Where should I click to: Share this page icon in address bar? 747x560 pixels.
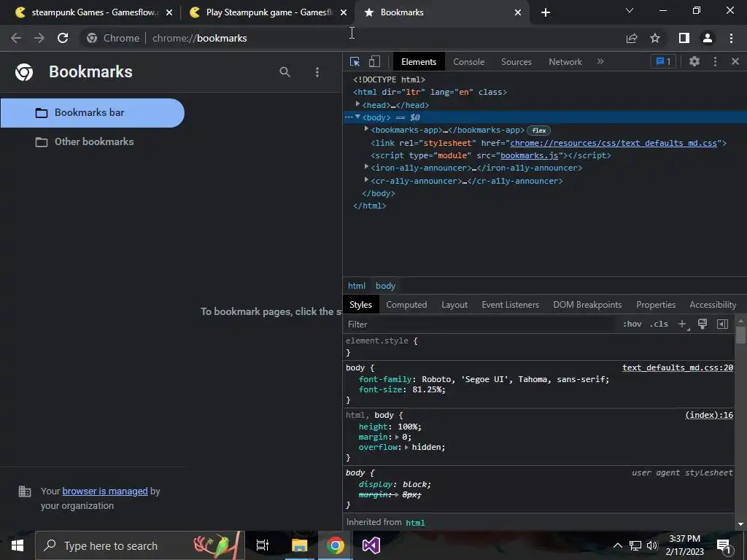click(x=632, y=38)
